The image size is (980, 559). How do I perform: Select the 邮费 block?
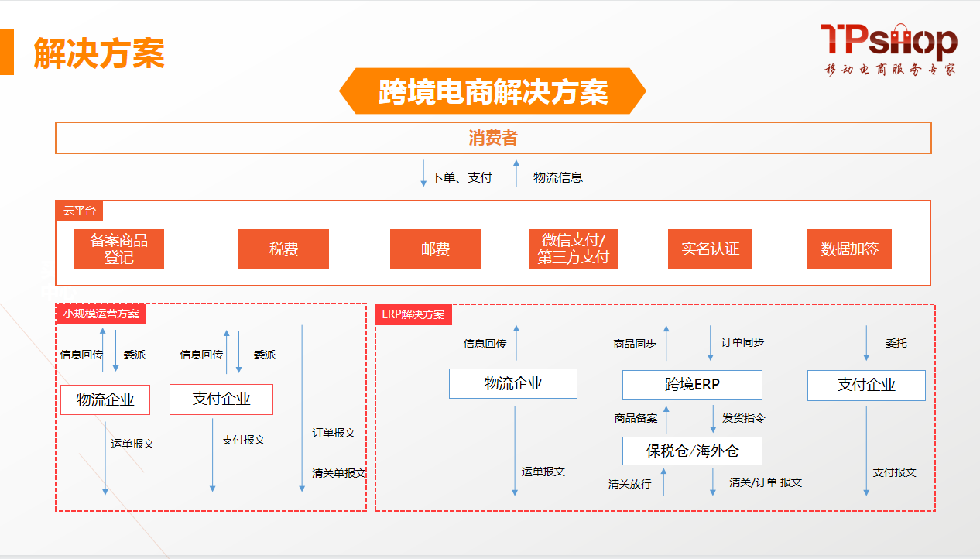435,249
